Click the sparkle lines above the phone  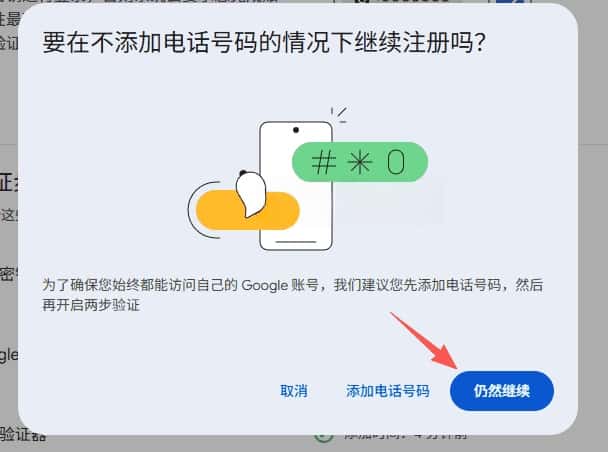click(339, 115)
